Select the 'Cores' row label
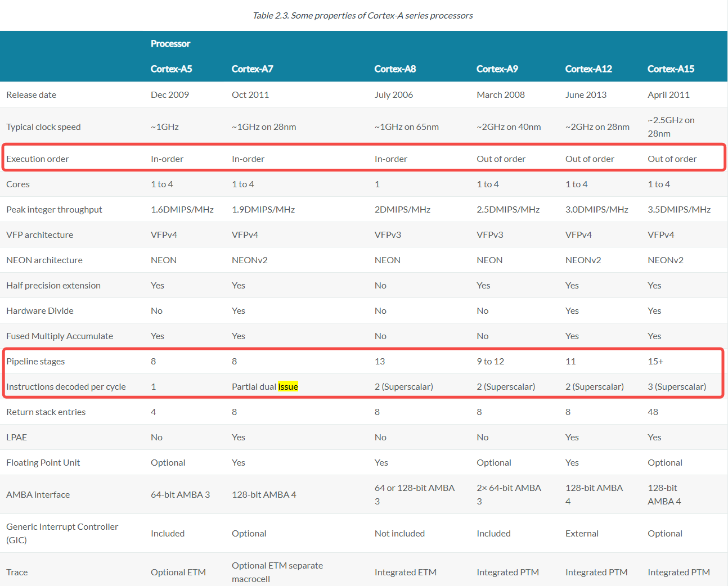728x586 pixels. 18,184
